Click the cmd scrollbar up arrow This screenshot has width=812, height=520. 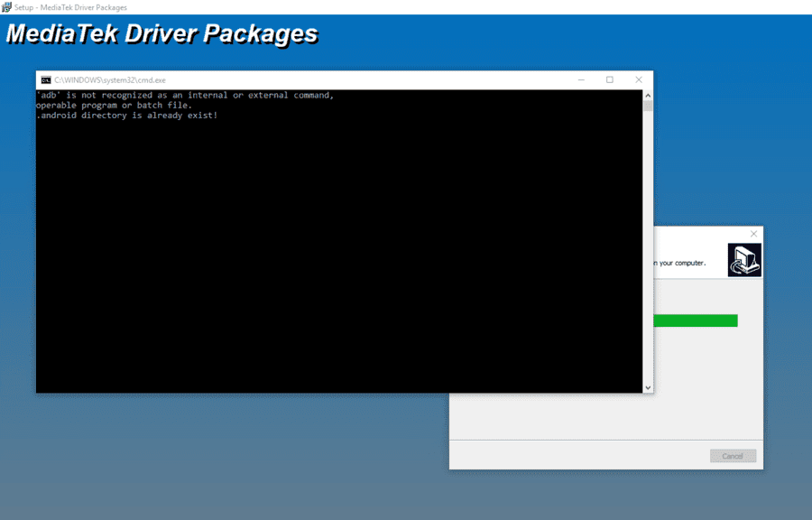(x=648, y=96)
